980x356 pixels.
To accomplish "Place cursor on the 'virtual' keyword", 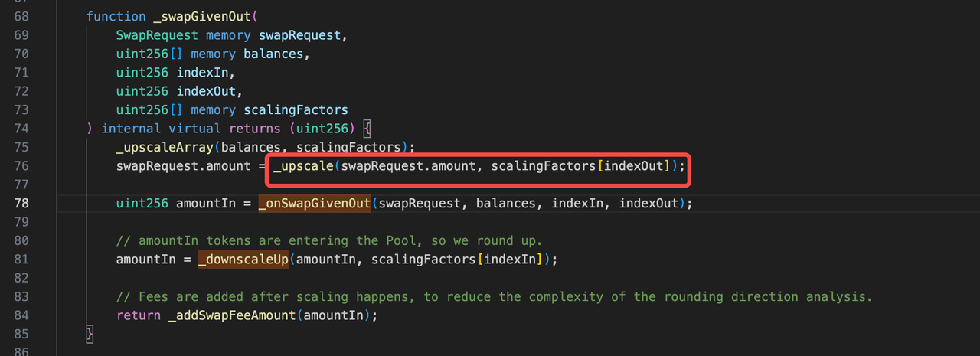I will pyautogui.click(x=194, y=129).
